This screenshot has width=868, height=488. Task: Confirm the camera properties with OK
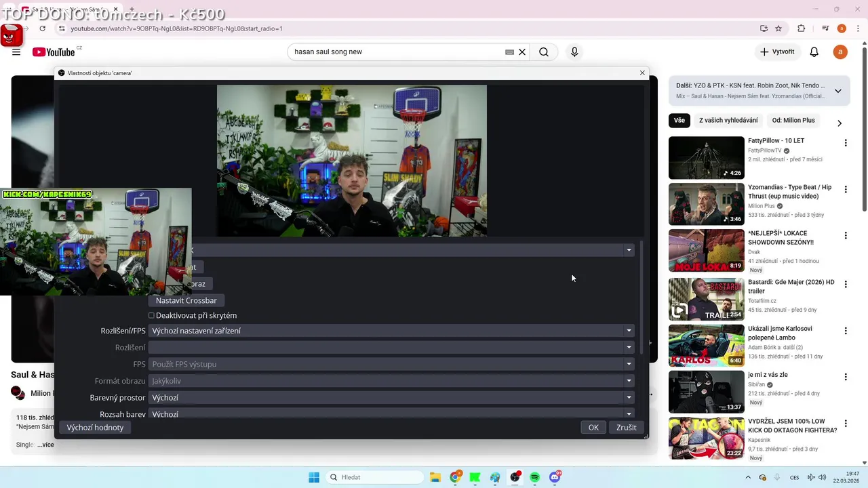point(593,428)
